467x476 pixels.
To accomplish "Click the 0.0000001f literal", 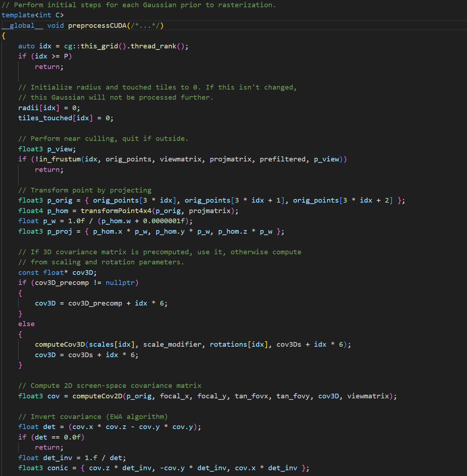I will pyautogui.click(x=164, y=221).
